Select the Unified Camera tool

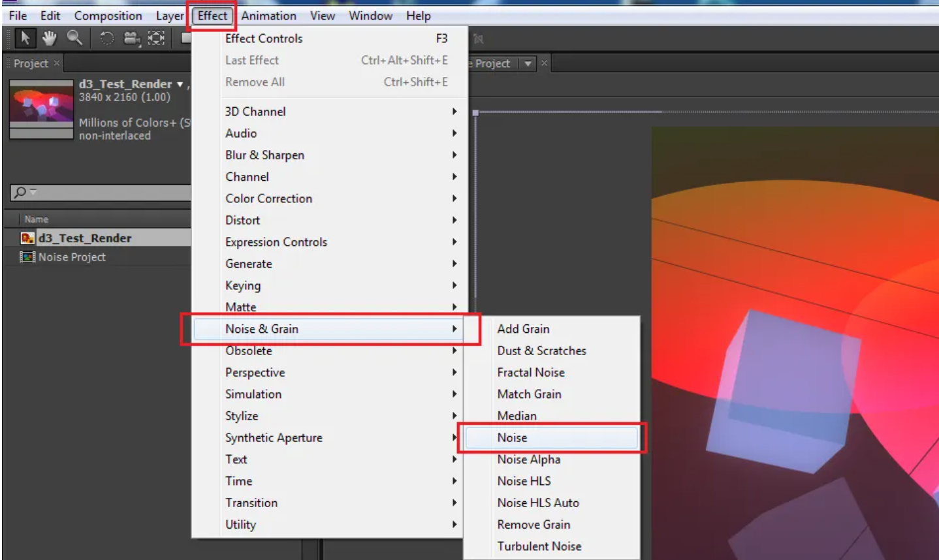click(131, 38)
